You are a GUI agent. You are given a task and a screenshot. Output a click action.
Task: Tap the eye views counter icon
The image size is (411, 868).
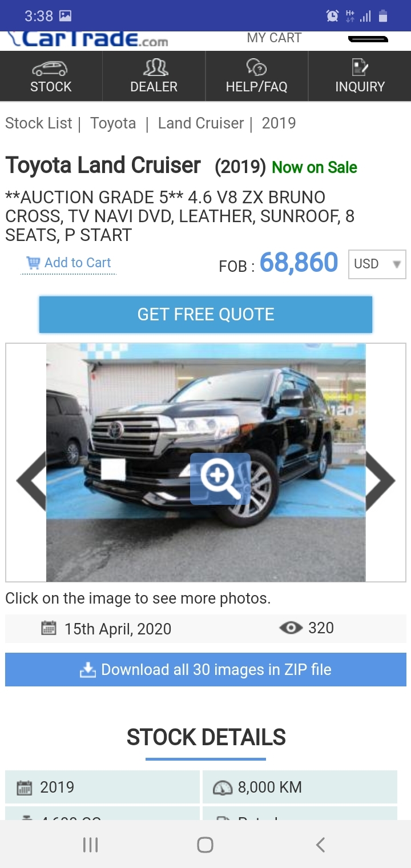[291, 628]
